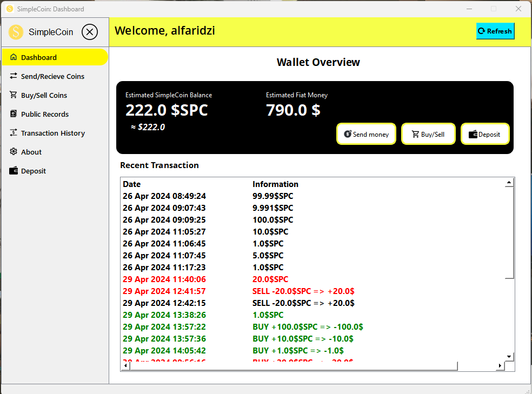Click the Send/Recieve Coins arrows icon

tap(14, 76)
